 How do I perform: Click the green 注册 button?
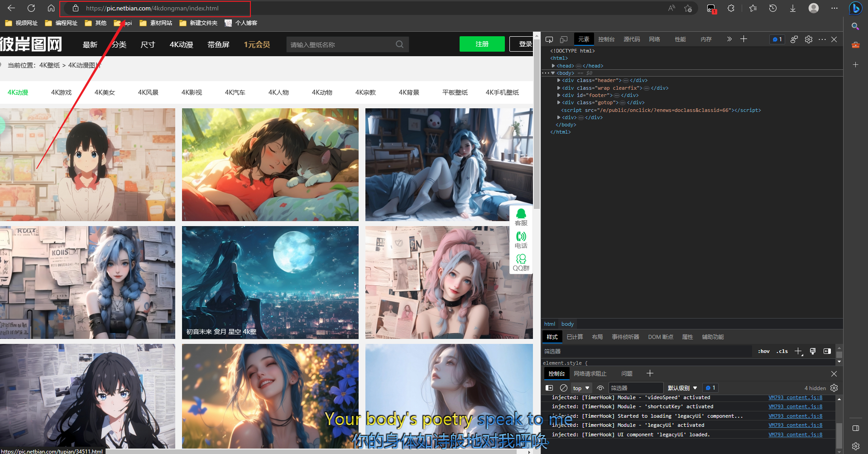point(482,44)
